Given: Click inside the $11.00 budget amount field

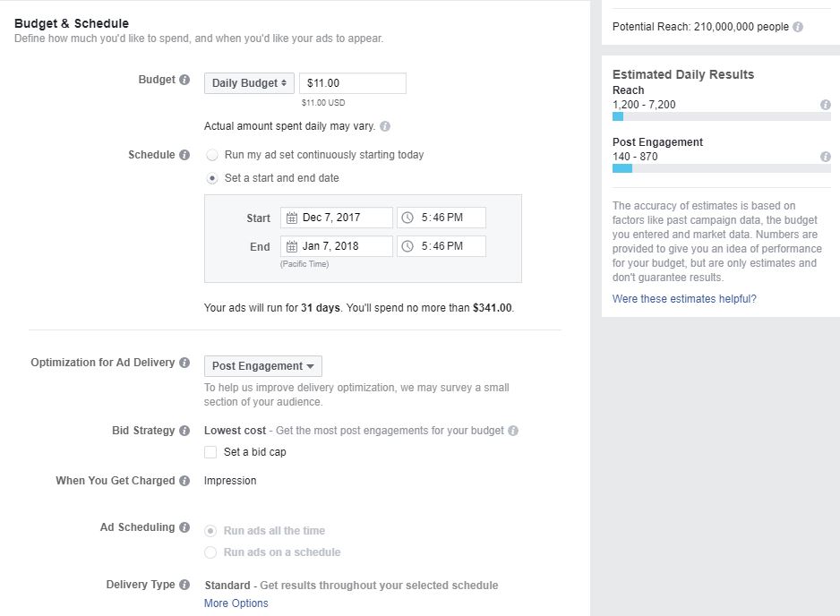Looking at the screenshot, I should (x=352, y=82).
